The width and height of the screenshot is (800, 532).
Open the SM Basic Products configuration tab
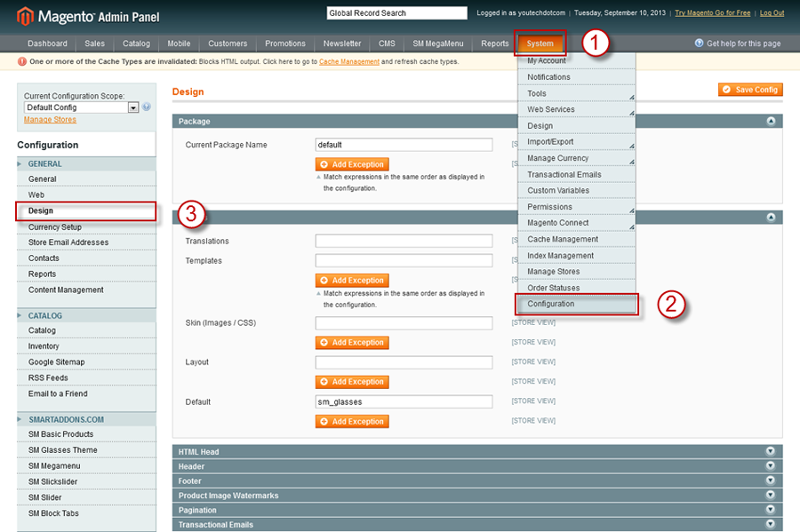coord(86,434)
